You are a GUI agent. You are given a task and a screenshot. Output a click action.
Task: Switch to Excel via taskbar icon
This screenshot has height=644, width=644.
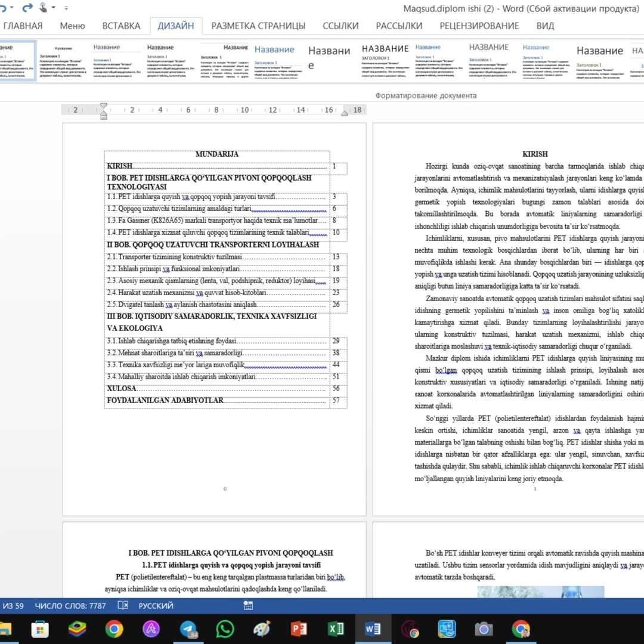[x=336, y=629]
